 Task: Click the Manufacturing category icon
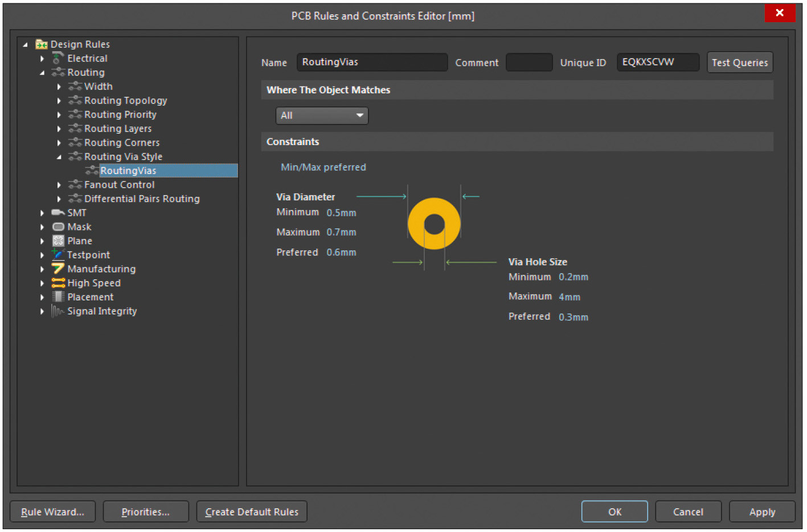coord(58,269)
